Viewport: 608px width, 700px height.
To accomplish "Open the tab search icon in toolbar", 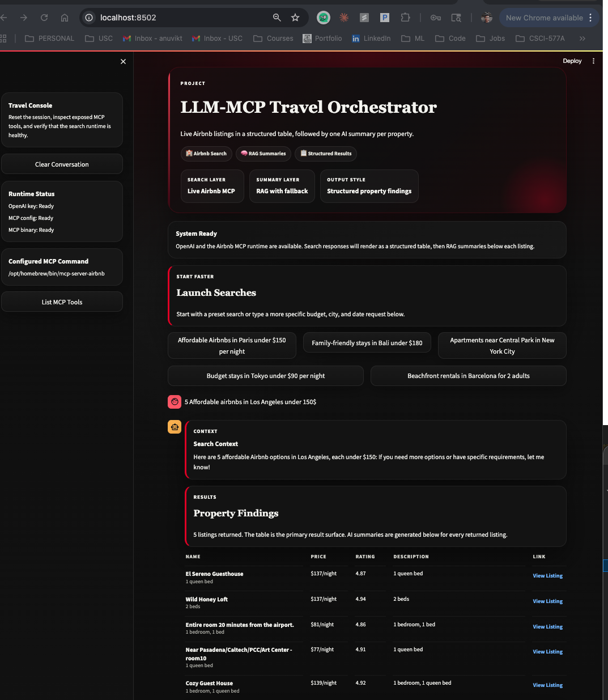I will (456, 18).
